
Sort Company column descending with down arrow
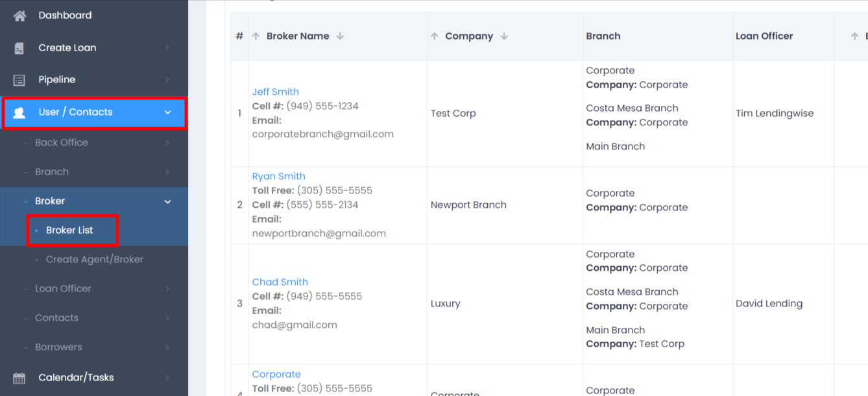coord(504,36)
